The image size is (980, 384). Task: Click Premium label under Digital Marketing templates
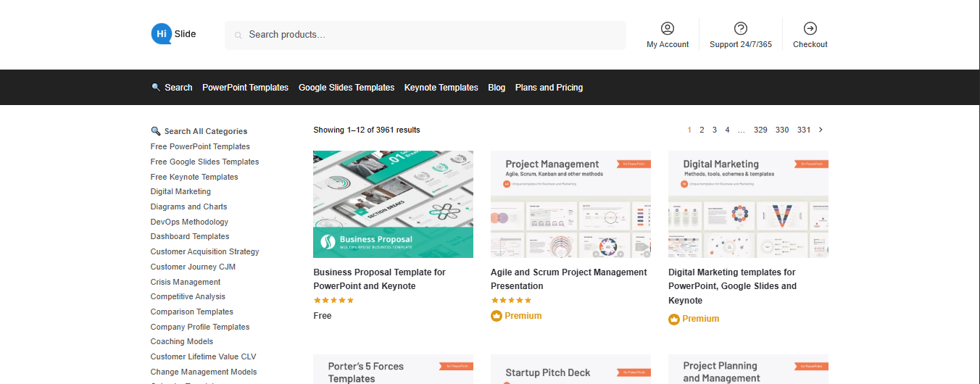coord(701,319)
